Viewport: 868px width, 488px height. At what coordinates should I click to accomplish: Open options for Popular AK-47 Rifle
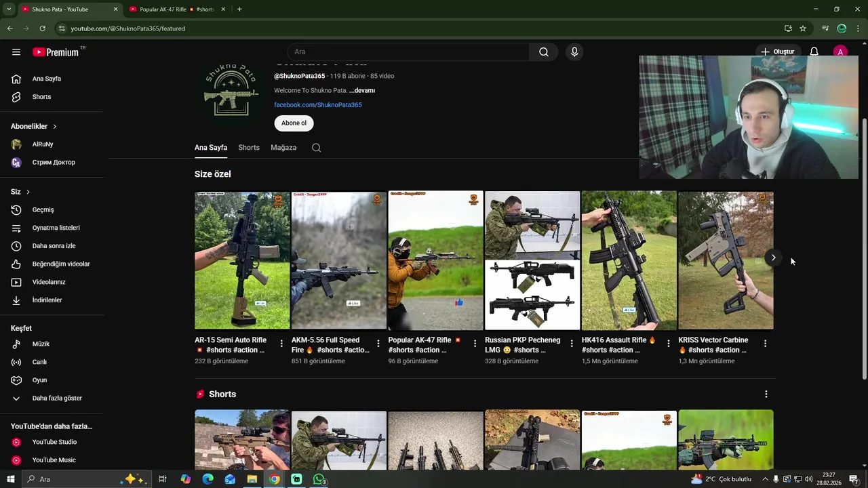tap(475, 344)
